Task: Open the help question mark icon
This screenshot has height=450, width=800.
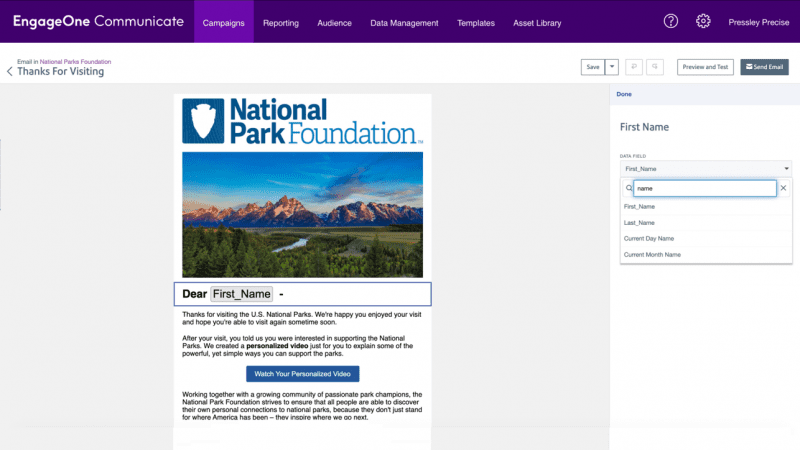Action: point(670,21)
